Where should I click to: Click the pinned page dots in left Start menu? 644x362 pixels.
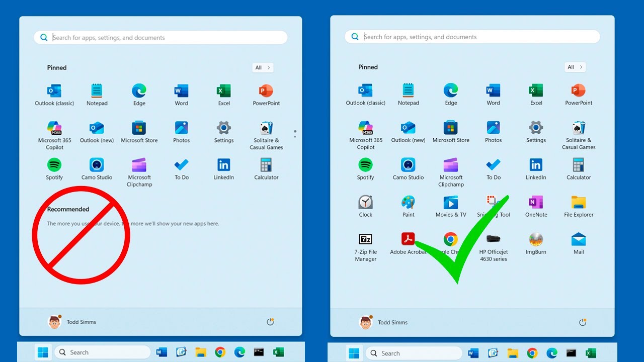(295, 134)
